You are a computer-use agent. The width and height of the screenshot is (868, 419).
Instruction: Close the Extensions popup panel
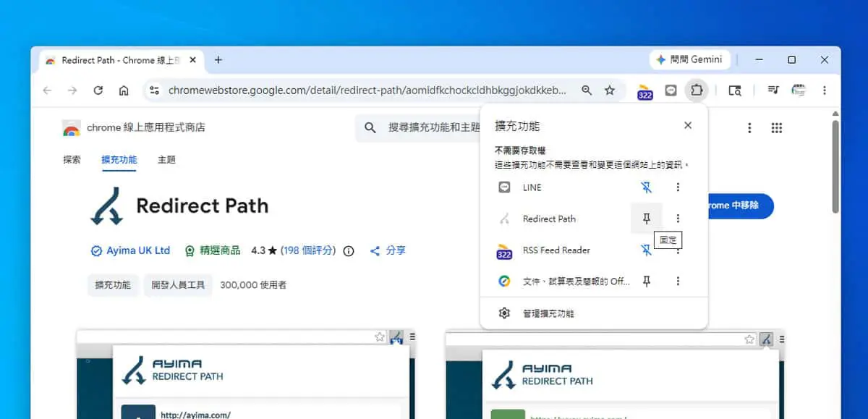pos(688,125)
